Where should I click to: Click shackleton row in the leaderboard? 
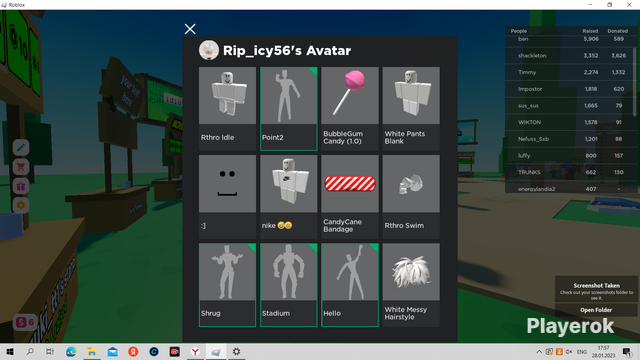coord(569,56)
